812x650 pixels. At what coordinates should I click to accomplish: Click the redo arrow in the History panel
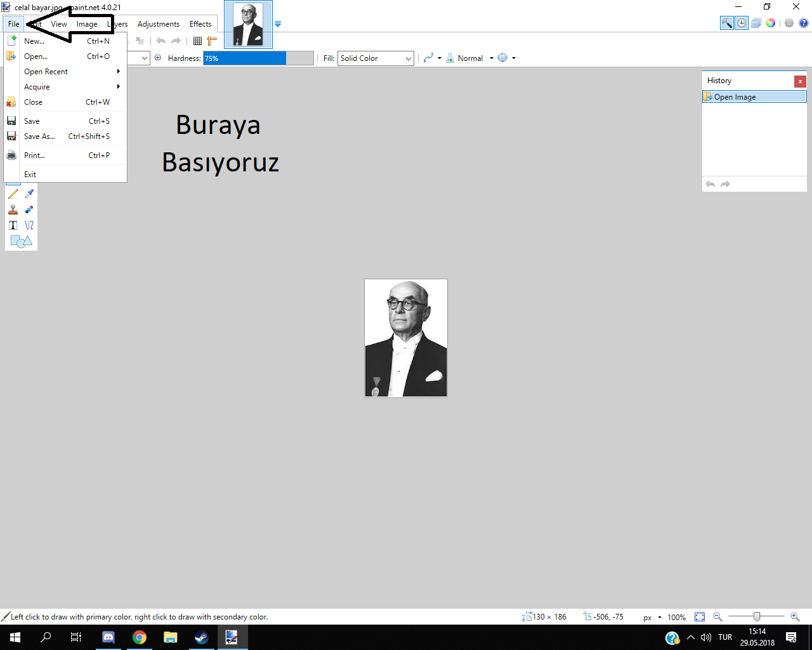pos(726,184)
